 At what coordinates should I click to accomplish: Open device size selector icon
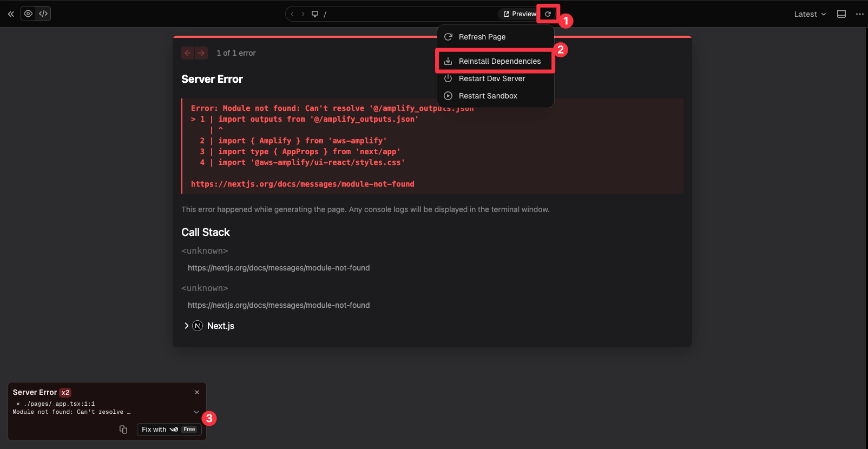[315, 14]
